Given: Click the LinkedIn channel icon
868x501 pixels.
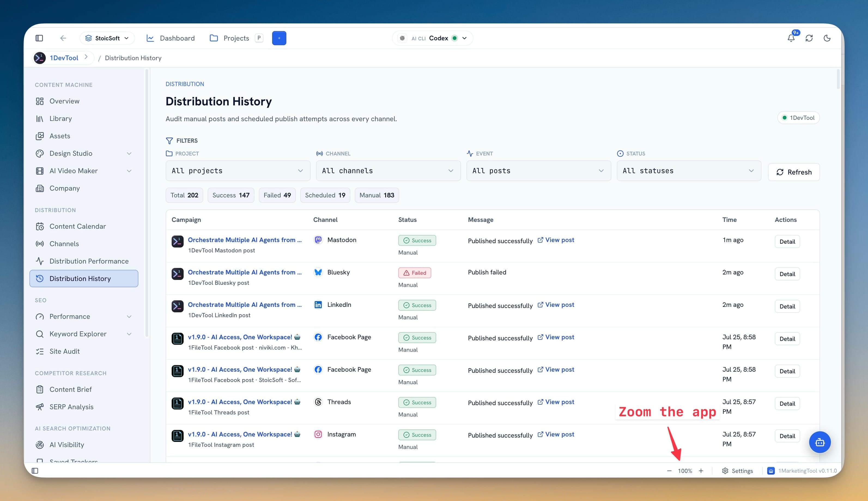Looking at the screenshot, I should click(318, 304).
